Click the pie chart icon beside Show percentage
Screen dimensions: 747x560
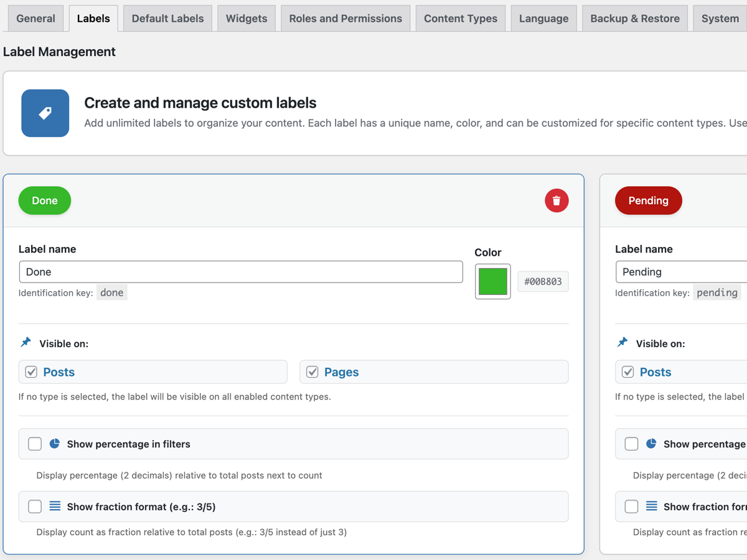(x=55, y=443)
